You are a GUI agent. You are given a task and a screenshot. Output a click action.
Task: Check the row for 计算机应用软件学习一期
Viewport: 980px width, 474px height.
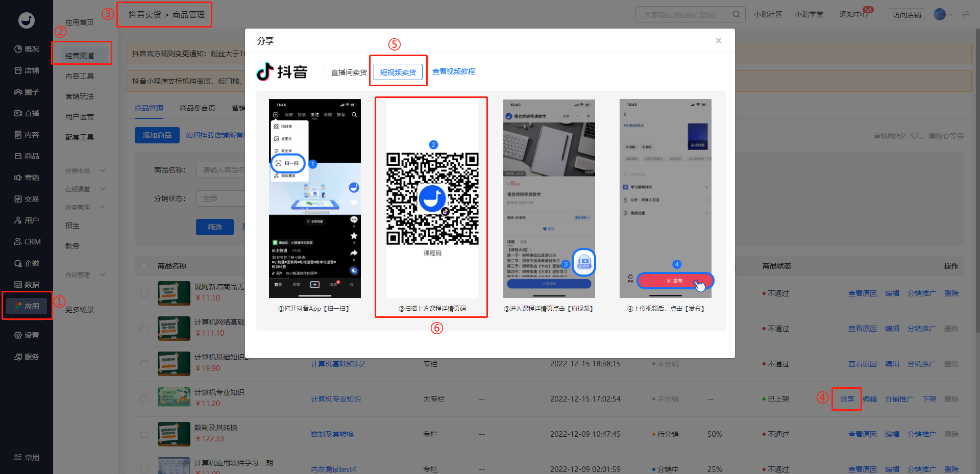(144, 469)
